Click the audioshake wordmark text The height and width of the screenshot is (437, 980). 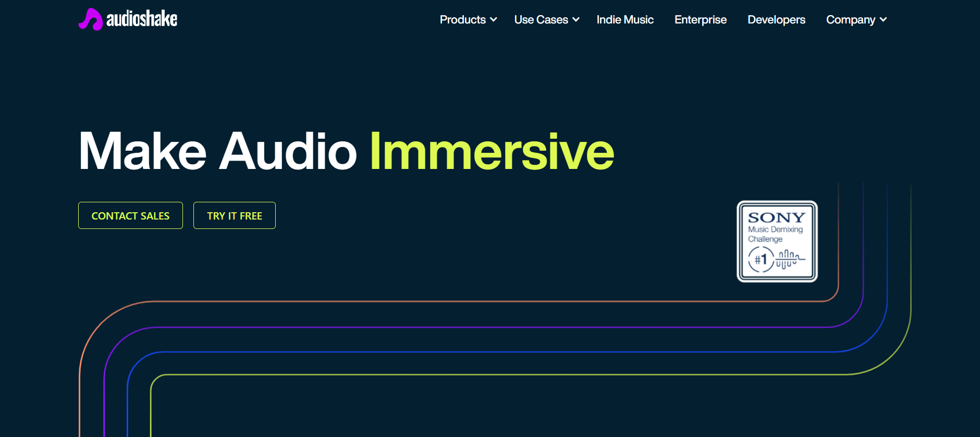[x=142, y=19]
